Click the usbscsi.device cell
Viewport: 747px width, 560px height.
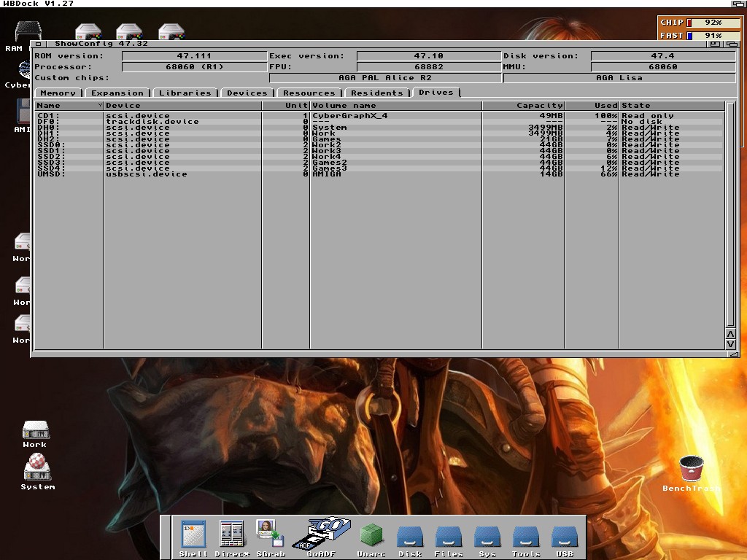147,174
